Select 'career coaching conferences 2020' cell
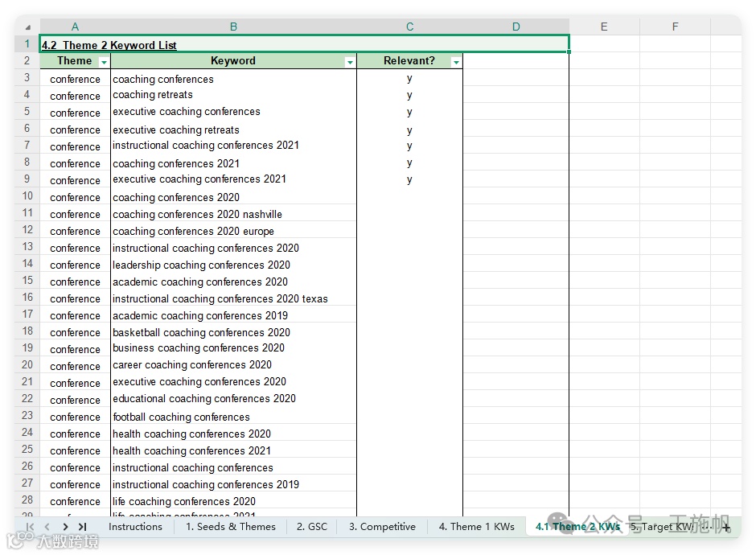This screenshot has height=555, width=756. point(234,364)
